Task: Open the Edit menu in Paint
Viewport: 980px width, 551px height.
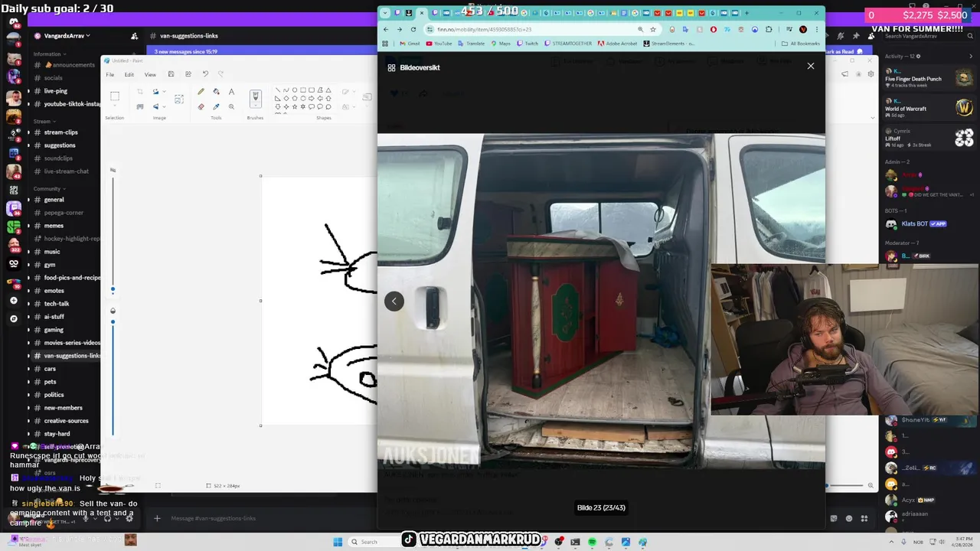Action: (x=129, y=74)
